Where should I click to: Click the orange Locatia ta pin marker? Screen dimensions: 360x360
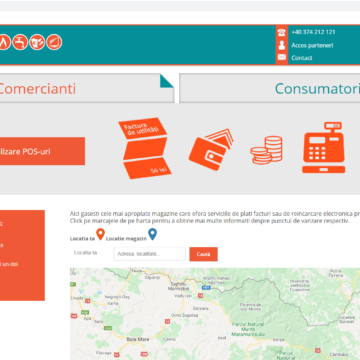(x=100, y=234)
